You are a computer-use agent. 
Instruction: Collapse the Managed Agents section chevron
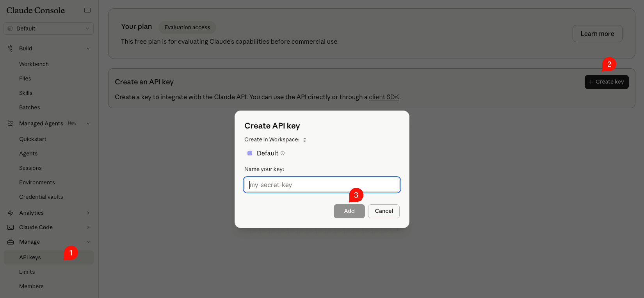click(x=88, y=123)
